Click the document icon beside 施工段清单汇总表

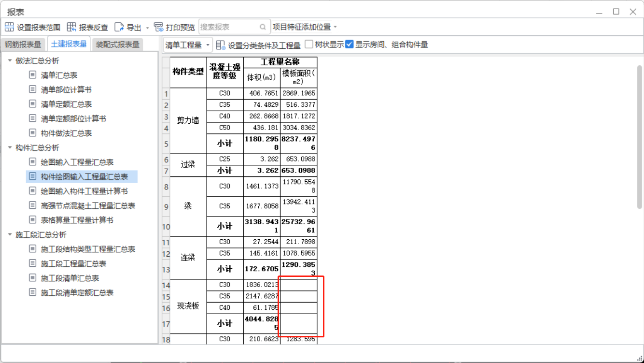32,278
